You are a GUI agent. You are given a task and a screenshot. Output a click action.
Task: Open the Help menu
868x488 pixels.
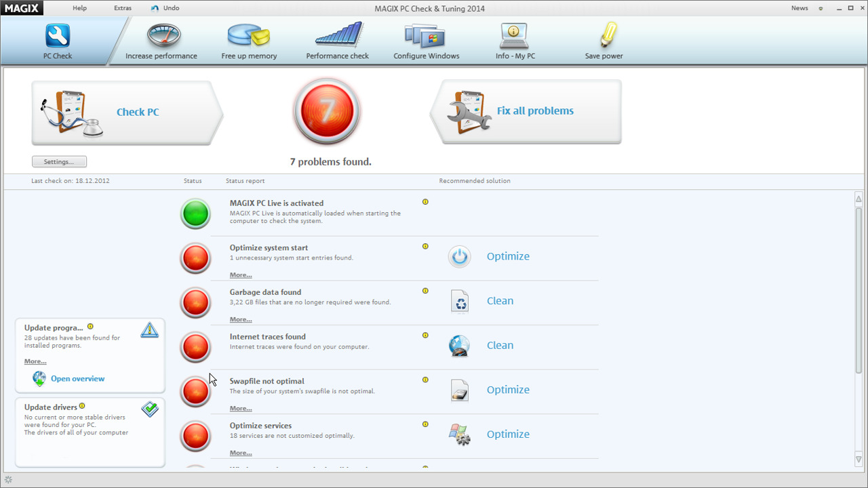[x=79, y=8]
